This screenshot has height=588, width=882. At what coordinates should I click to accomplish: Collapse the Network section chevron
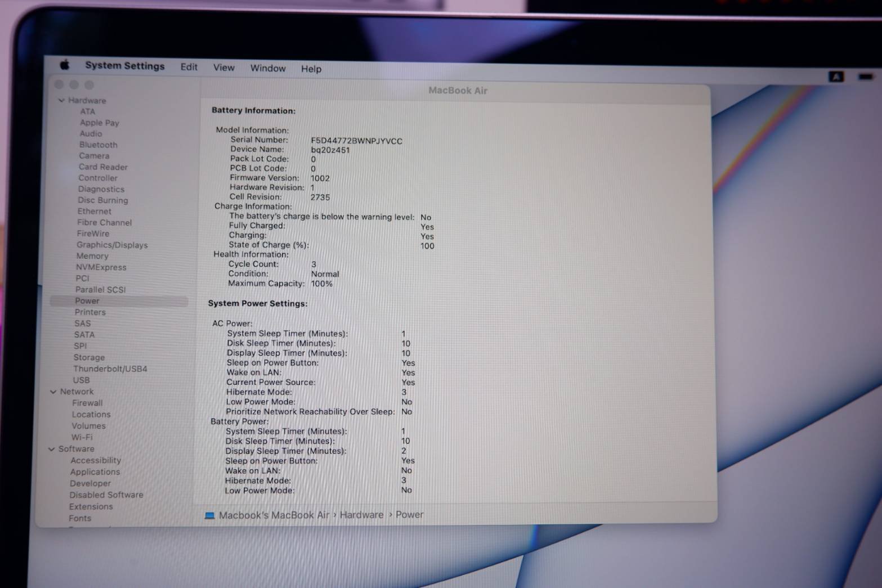pyautogui.click(x=53, y=392)
